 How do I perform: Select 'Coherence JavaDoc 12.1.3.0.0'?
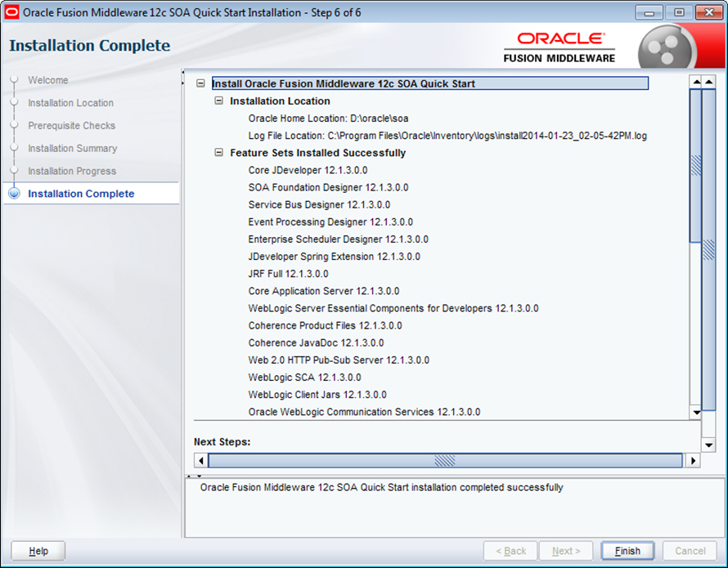317,343
